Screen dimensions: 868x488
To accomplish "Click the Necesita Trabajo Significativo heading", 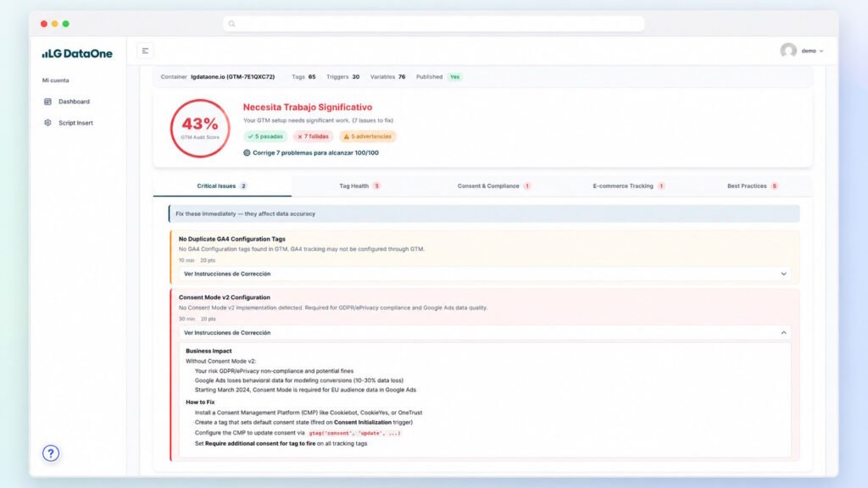I will [x=307, y=108].
